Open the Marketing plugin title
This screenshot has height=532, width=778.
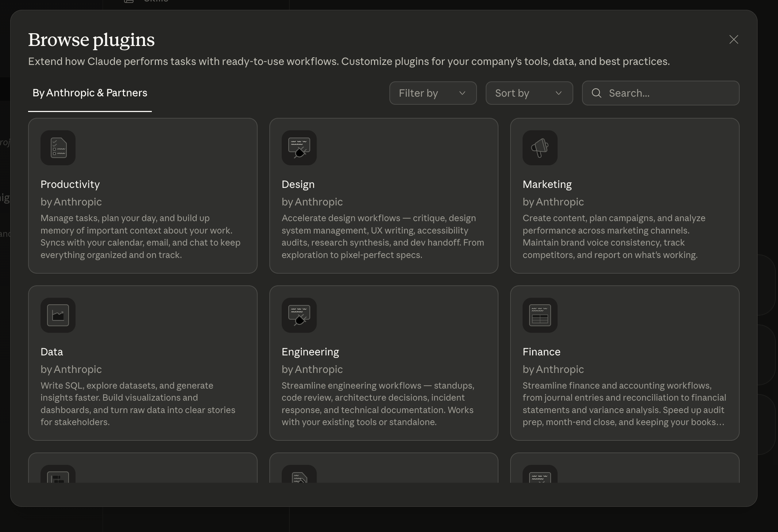[547, 184]
